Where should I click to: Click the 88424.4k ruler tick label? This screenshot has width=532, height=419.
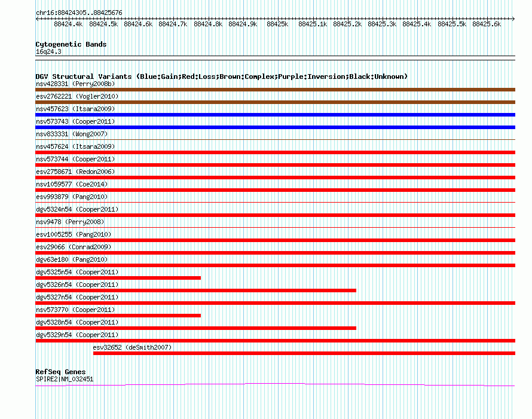68,24
